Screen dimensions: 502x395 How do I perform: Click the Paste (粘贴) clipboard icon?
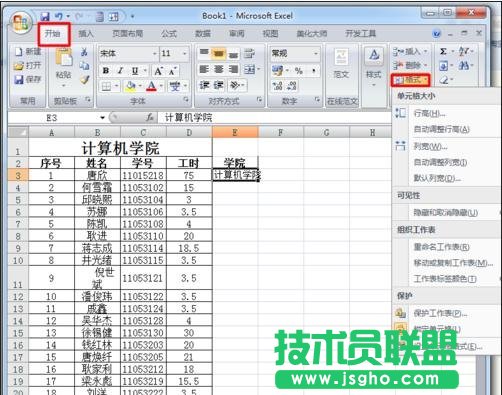pyautogui.click(x=64, y=58)
